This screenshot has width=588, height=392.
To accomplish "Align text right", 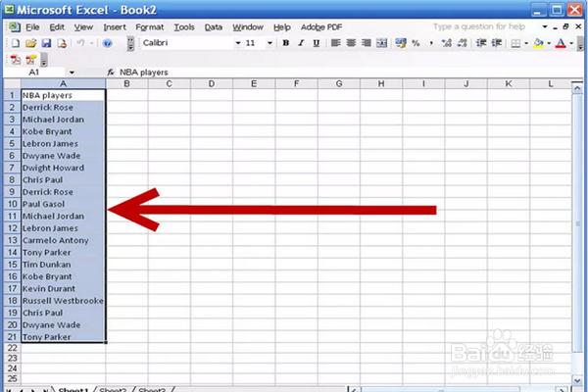I will 367,43.
